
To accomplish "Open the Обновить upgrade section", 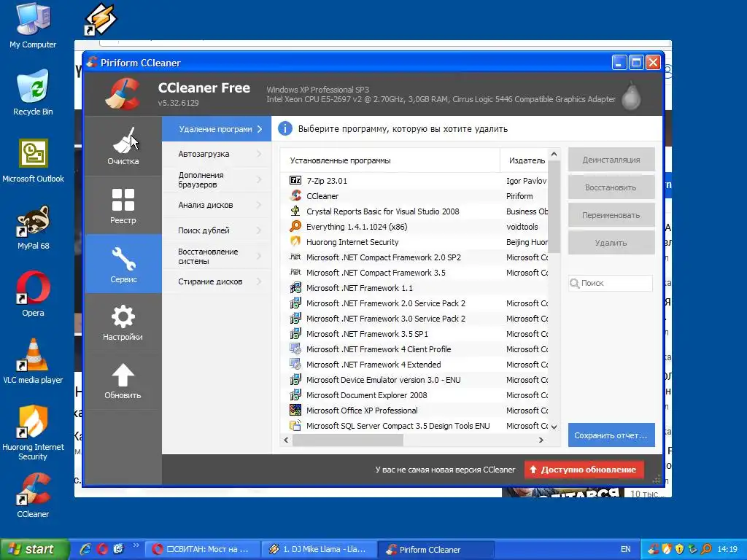I will pyautogui.click(x=123, y=381).
